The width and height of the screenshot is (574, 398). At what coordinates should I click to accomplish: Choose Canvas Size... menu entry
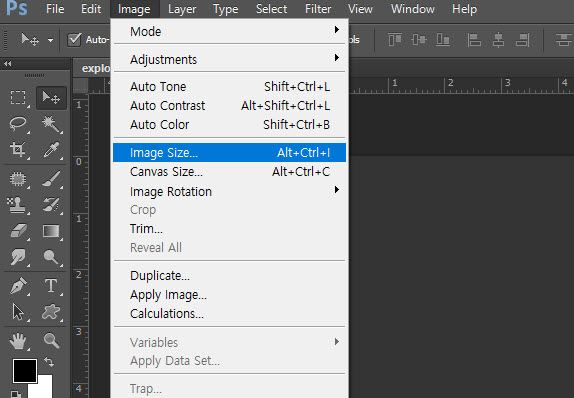click(230, 171)
